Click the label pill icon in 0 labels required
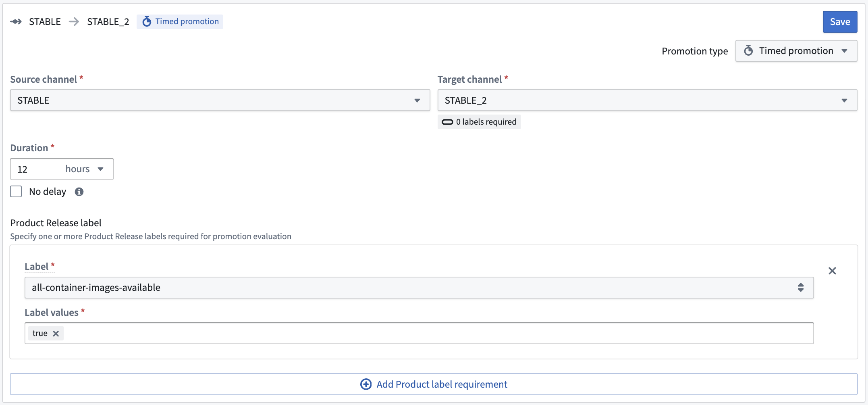The image size is (868, 405). pos(447,122)
